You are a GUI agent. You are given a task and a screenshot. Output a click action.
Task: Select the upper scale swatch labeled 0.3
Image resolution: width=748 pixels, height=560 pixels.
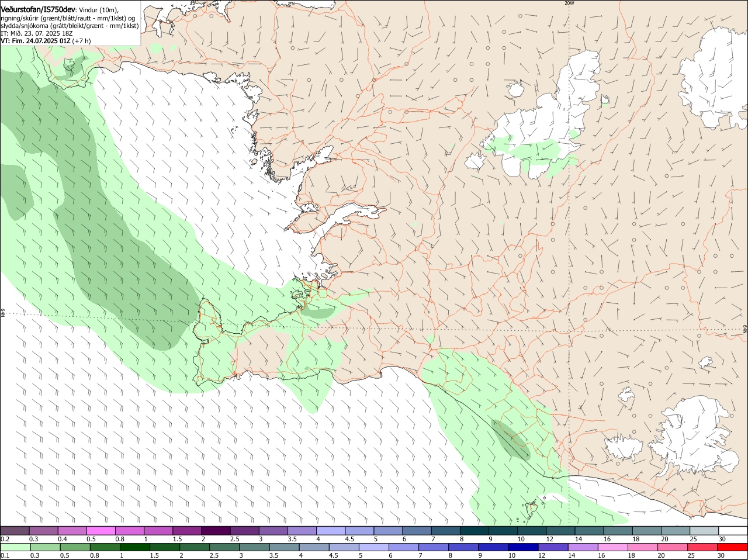(x=44, y=531)
